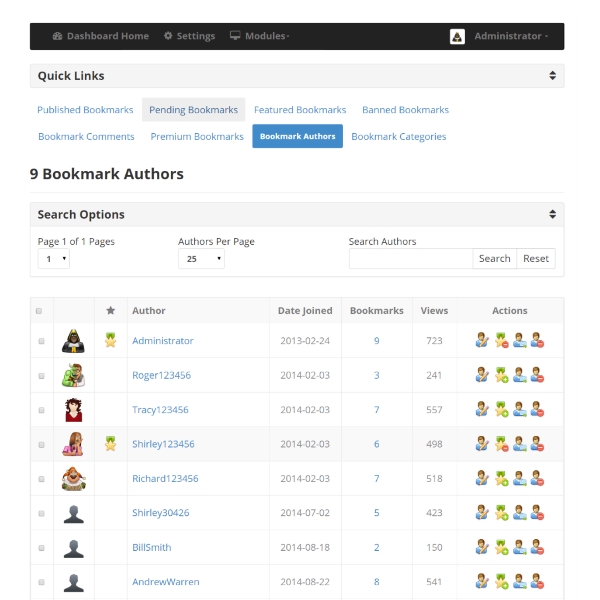The image size is (600, 600).
Task: Remove featured star from Administrator author
Action: click(x=501, y=340)
